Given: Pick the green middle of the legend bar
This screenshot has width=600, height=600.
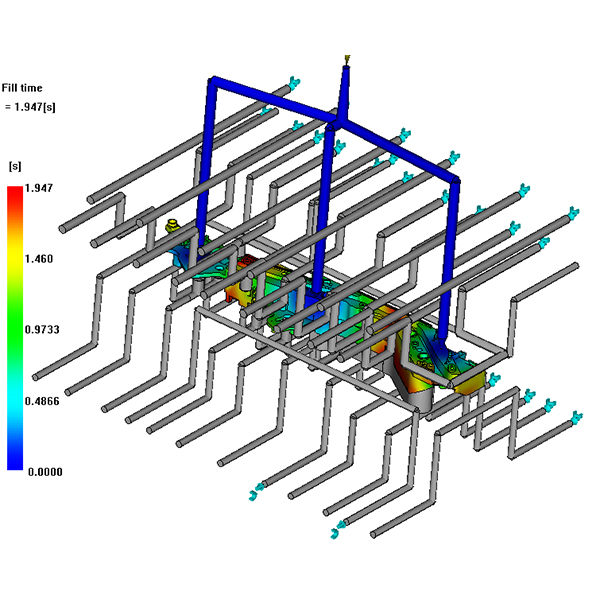Looking at the screenshot, I should [15, 328].
